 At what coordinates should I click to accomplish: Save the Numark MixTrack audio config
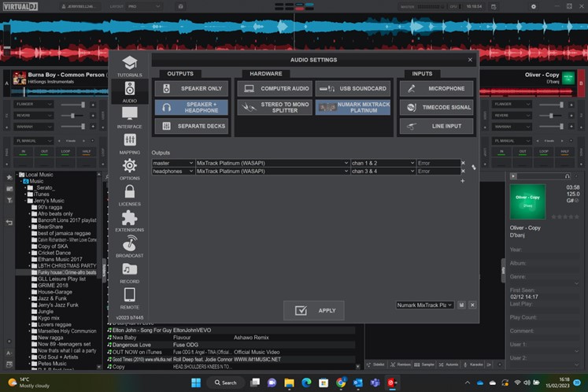461,305
